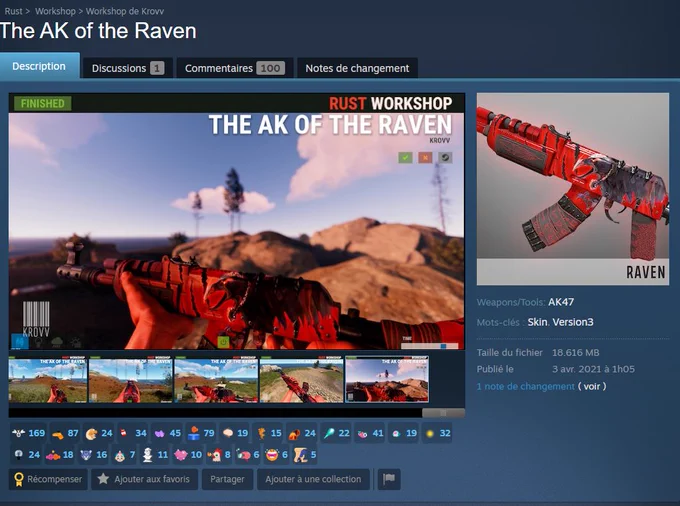Select the first screenshot thumbnail
This screenshot has height=506, width=680.
click(48, 380)
